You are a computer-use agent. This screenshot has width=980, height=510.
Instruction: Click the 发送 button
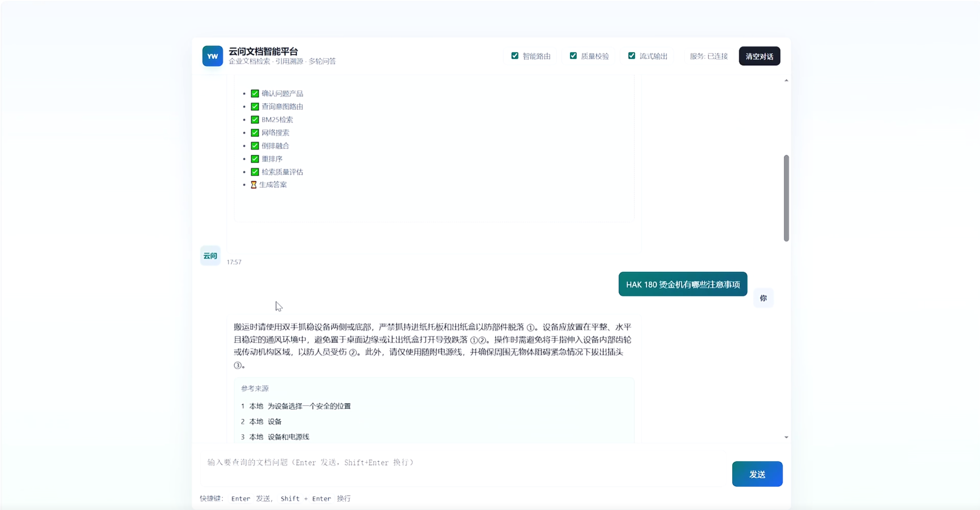coord(757,474)
